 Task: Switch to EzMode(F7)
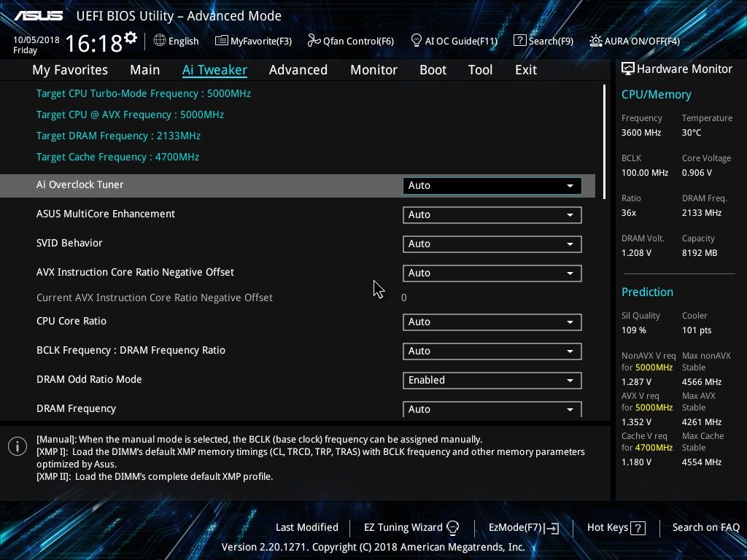524,528
